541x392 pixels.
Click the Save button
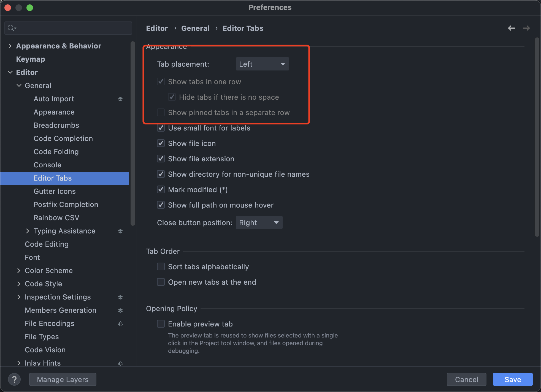pos(513,379)
